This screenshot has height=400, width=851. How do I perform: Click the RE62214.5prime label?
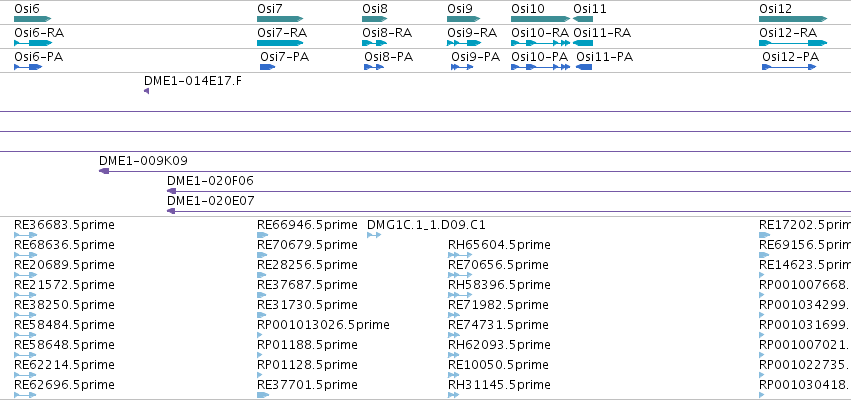(x=65, y=365)
